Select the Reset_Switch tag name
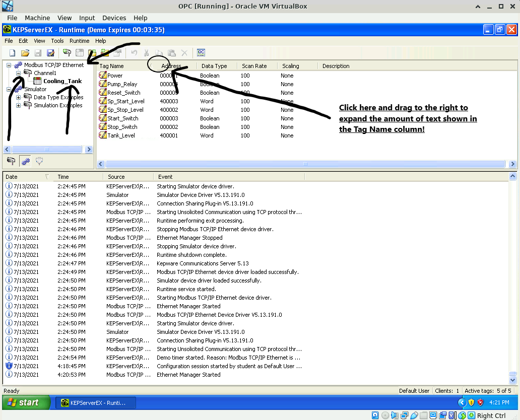Image resolution: width=520 pixels, height=420 pixels. pyautogui.click(x=123, y=93)
